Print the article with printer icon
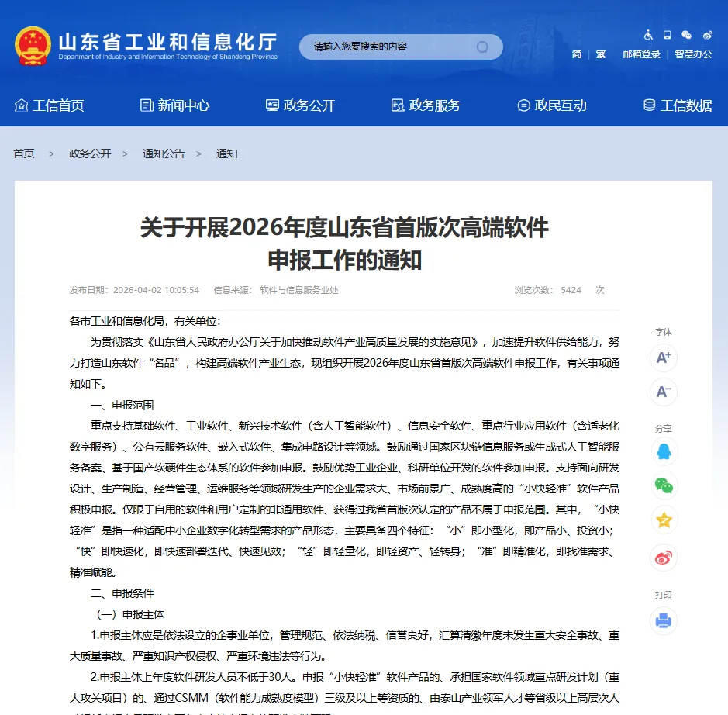728x715 pixels. pyautogui.click(x=663, y=620)
